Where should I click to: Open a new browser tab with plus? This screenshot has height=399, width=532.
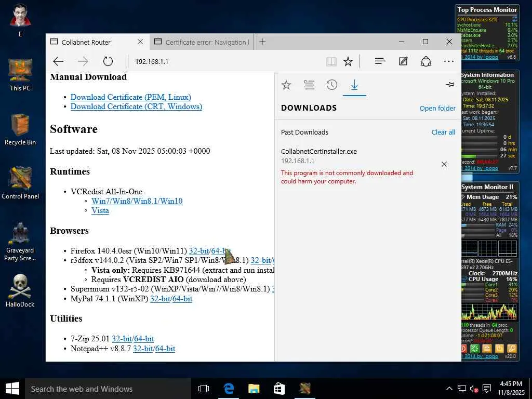(x=262, y=42)
